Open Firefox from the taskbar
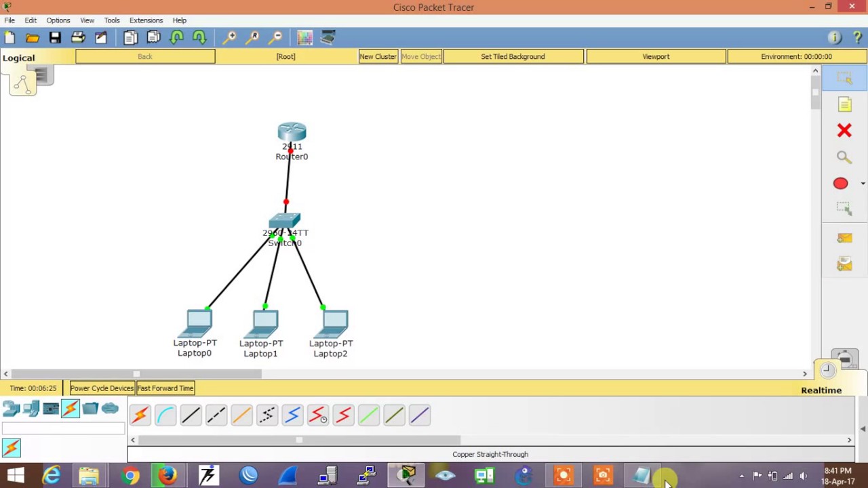The width and height of the screenshot is (868, 488). pyautogui.click(x=168, y=475)
